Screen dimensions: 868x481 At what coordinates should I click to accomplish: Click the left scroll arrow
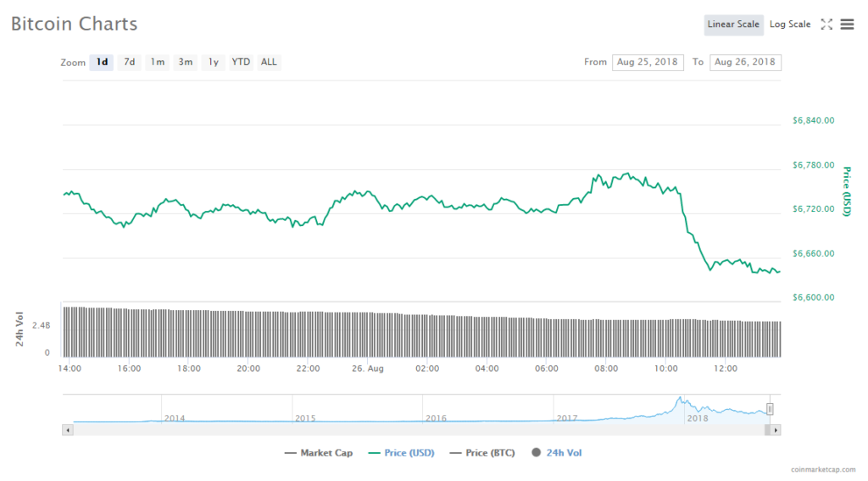67,430
